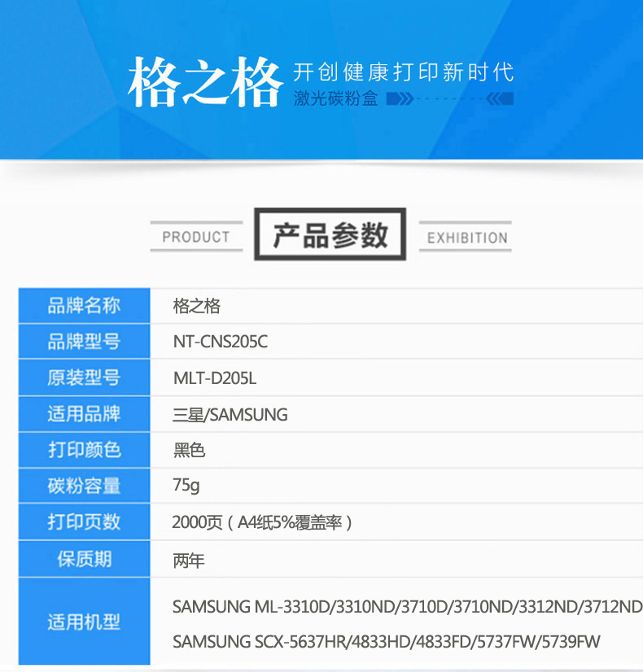Image resolution: width=643 pixels, height=672 pixels.
Task: Click the toner capacity value 75g
Action: [186, 485]
